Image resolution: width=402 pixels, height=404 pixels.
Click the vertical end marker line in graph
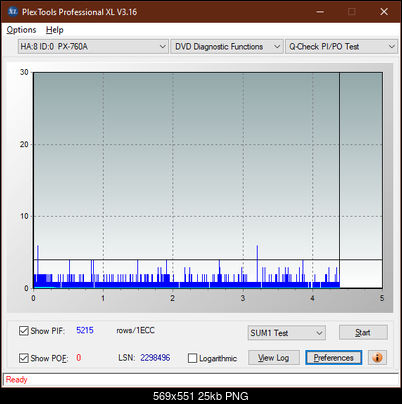(339, 180)
